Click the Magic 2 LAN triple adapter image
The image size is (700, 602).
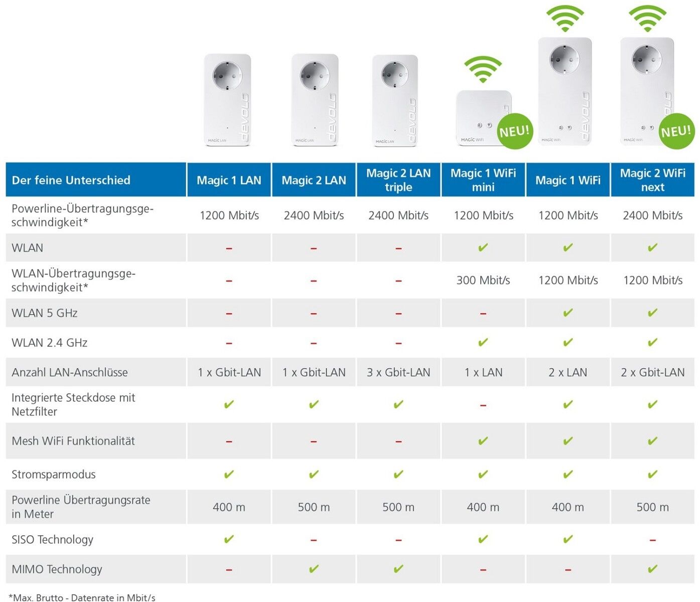(x=395, y=100)
